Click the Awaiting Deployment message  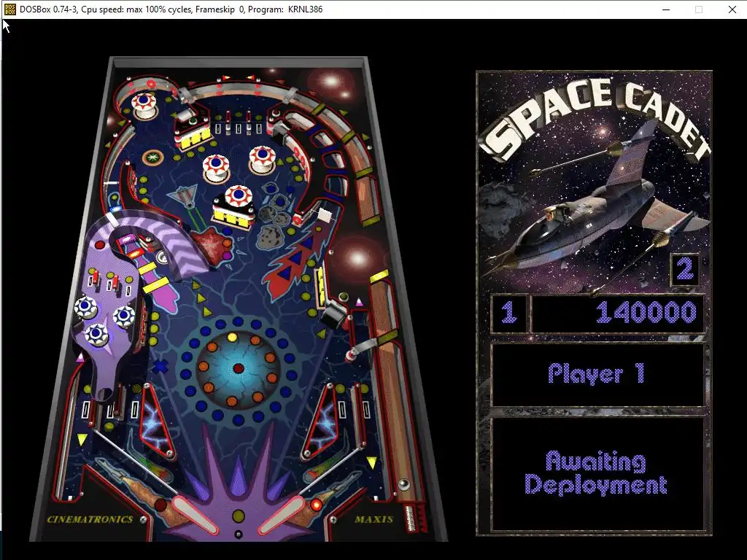[x=596, y=472]
